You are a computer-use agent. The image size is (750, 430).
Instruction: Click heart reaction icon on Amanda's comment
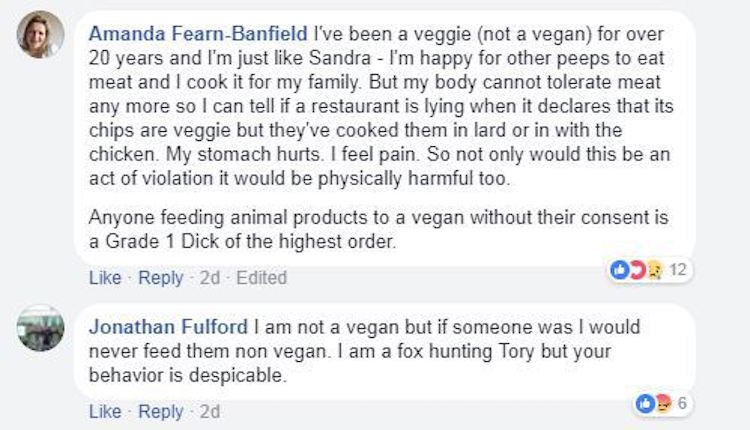[x=635, y=270]
